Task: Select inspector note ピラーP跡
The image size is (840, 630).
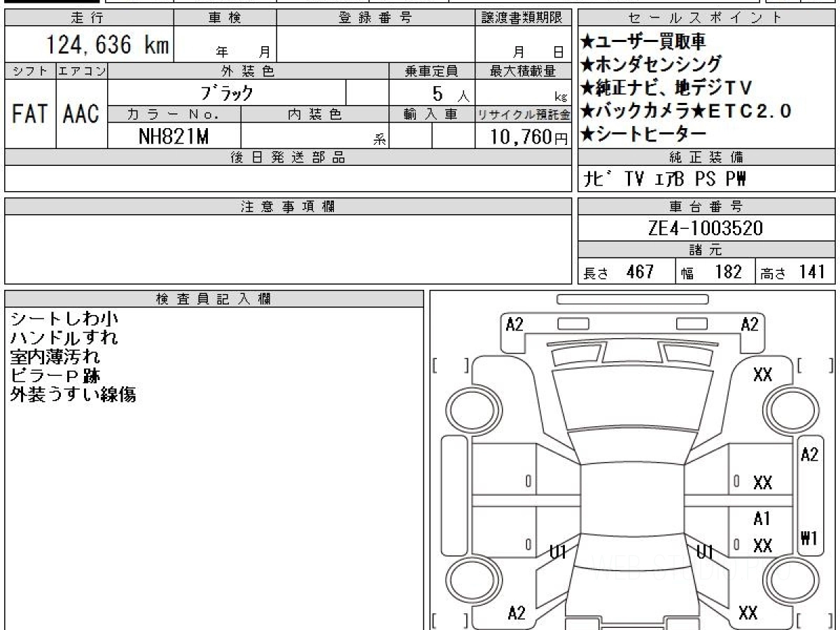Action: click(x=55, y=375)
